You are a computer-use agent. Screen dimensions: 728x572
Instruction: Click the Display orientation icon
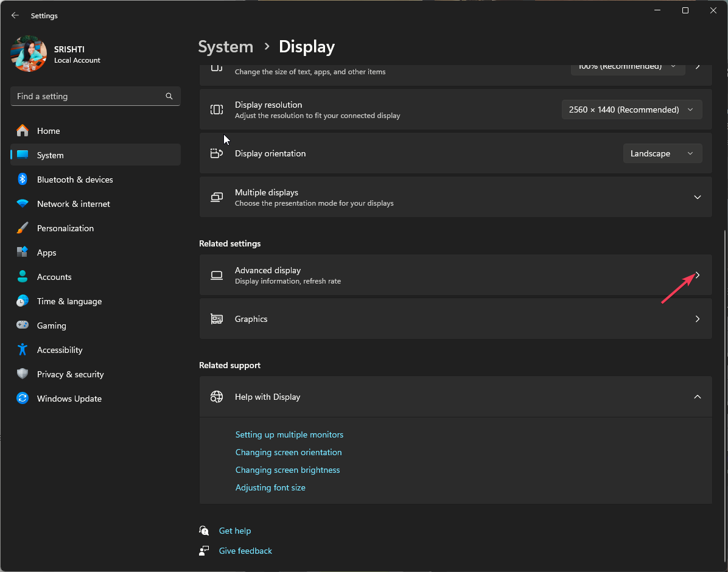[x=217, y=154]
